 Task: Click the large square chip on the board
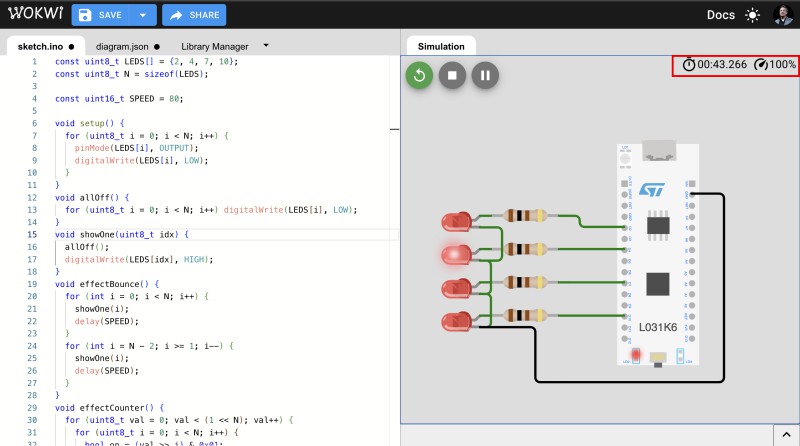point(658,284)
